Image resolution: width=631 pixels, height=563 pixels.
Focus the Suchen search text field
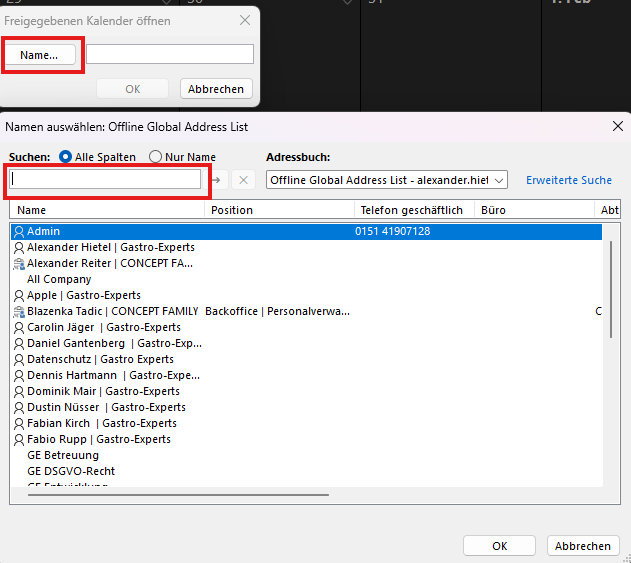point(106,180)
